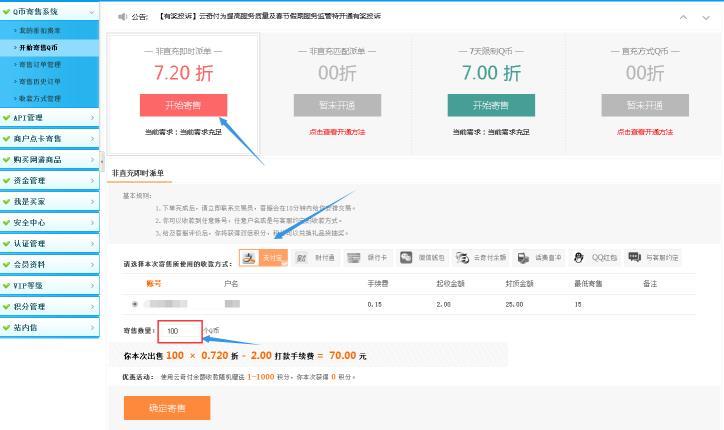
Task: Click the 7天限制Q币 card title
Action: pyautogui.click(x=491, y=51)
